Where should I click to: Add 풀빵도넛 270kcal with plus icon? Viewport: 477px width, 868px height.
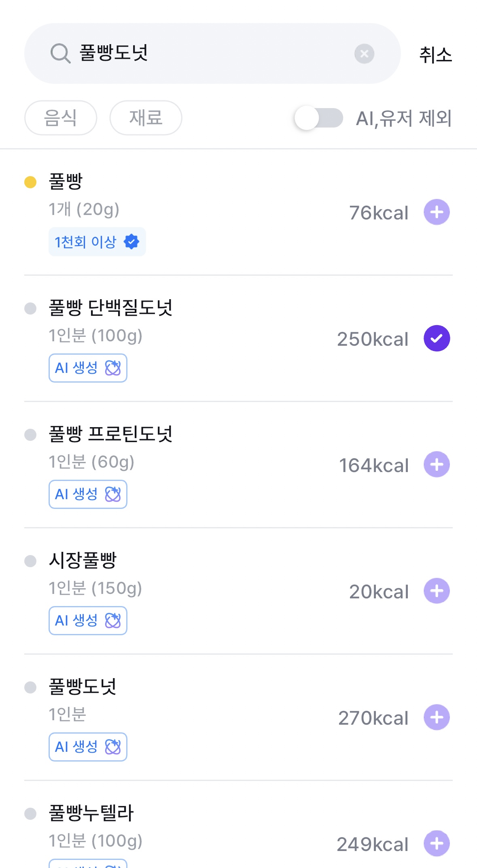pyautogui.click(x=437, y=717)
